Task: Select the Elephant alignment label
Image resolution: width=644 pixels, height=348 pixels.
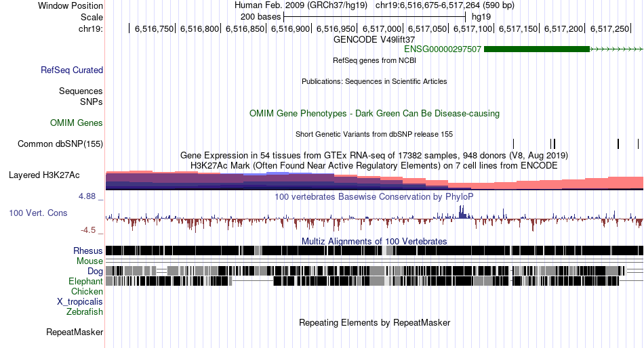Action: tap(85, 282)
